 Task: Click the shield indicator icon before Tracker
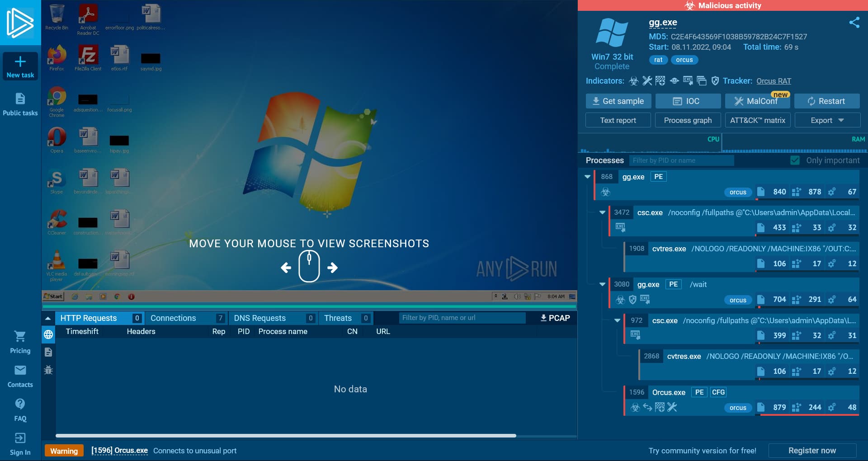(x=715, y=81)
